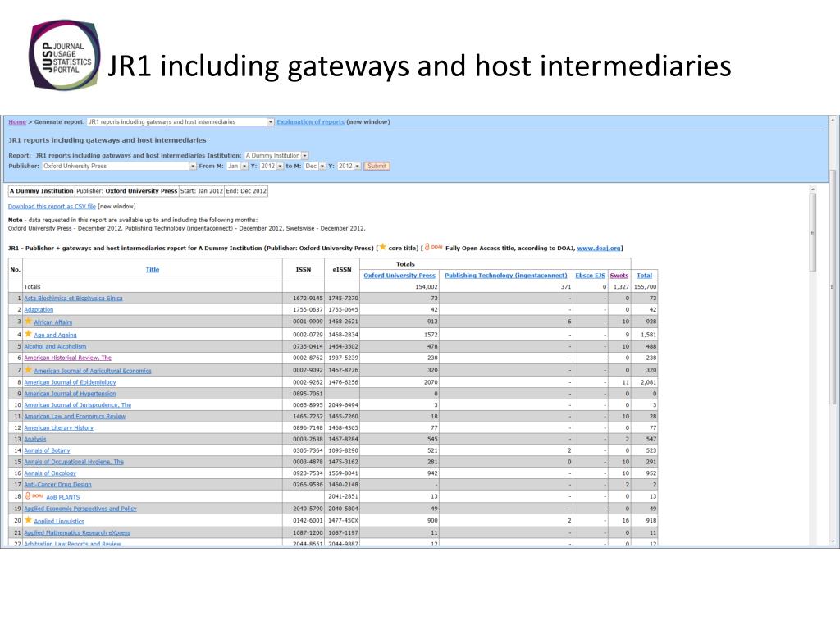Open Alcohol and Alcoholism link
Screen dimensions: 840x630
(55, 347)
